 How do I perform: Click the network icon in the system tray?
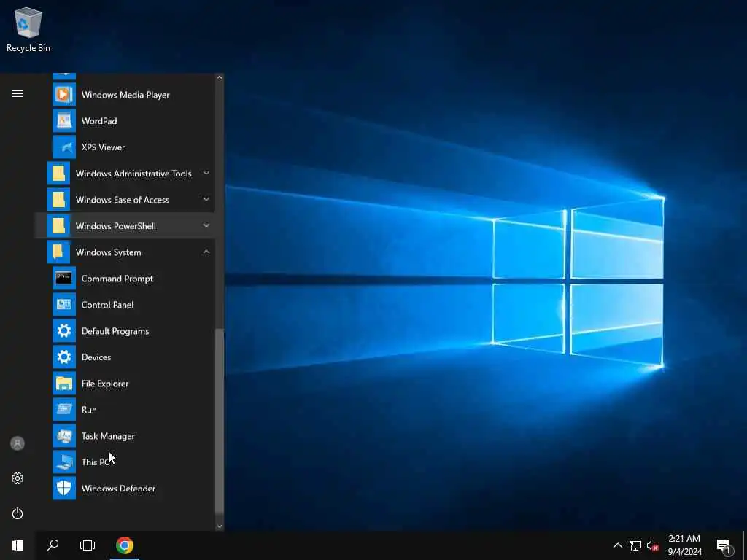(x=635, y=545)
